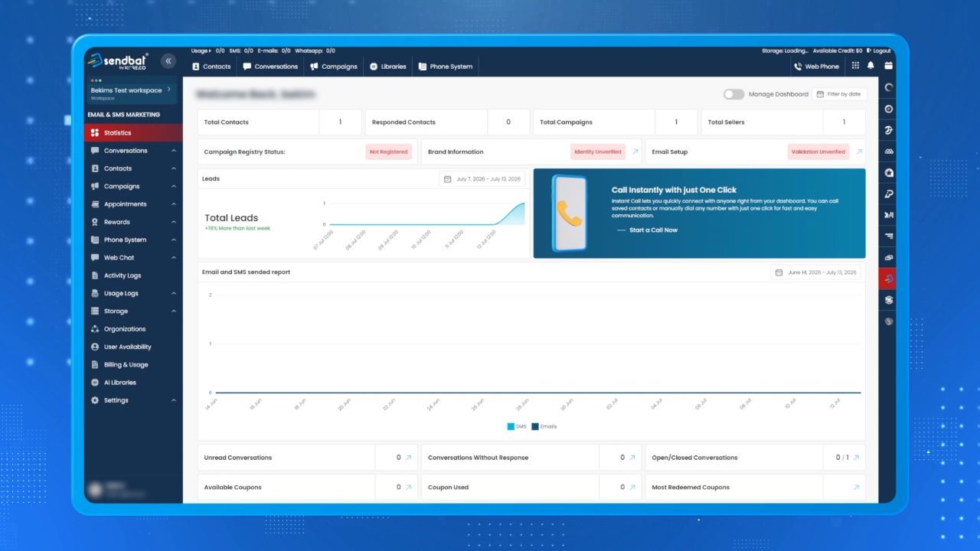The width and height of the screenshot is (980, 551).
Task: Open the Phone System tab in the top navigation
Action: (446, 67)
